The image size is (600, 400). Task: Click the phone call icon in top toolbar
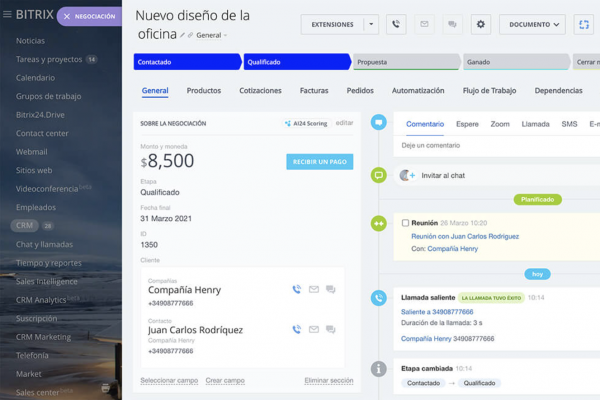397,25
